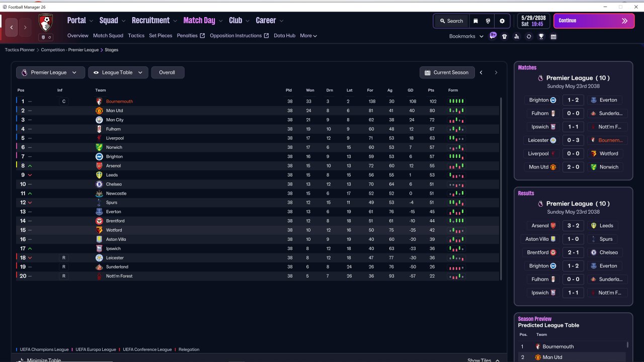Show previous season with the left chevron
This screenshot has height=362, width=644.
point(481,72)
